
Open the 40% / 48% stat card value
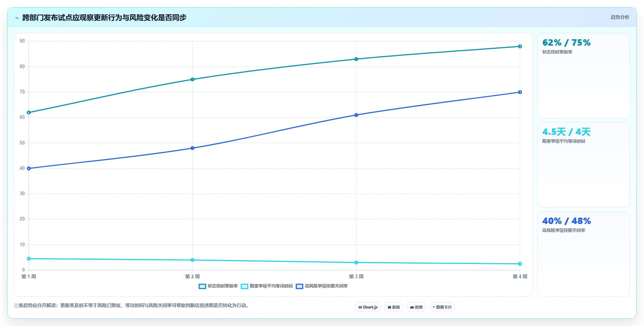coord(566,221)
